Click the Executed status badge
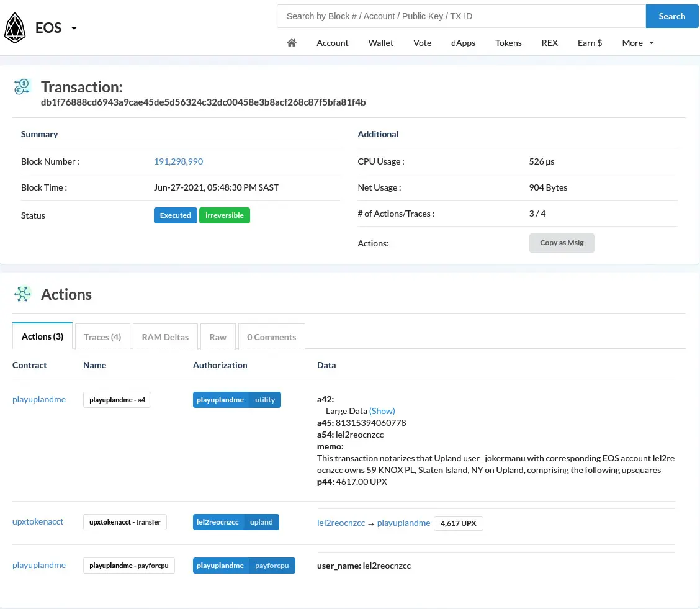The image size is (700, 609). pyautogui.click(x=176, y=215)
